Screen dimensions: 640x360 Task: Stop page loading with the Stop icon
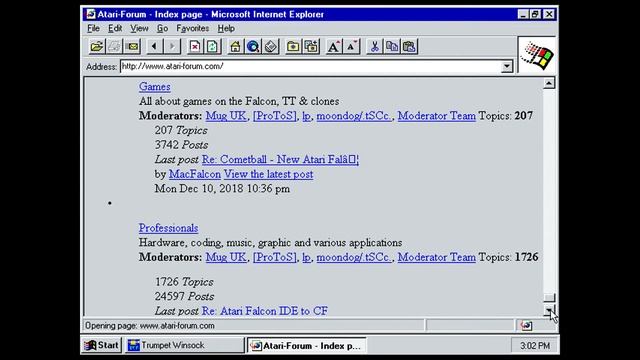(x=195, y=47)
